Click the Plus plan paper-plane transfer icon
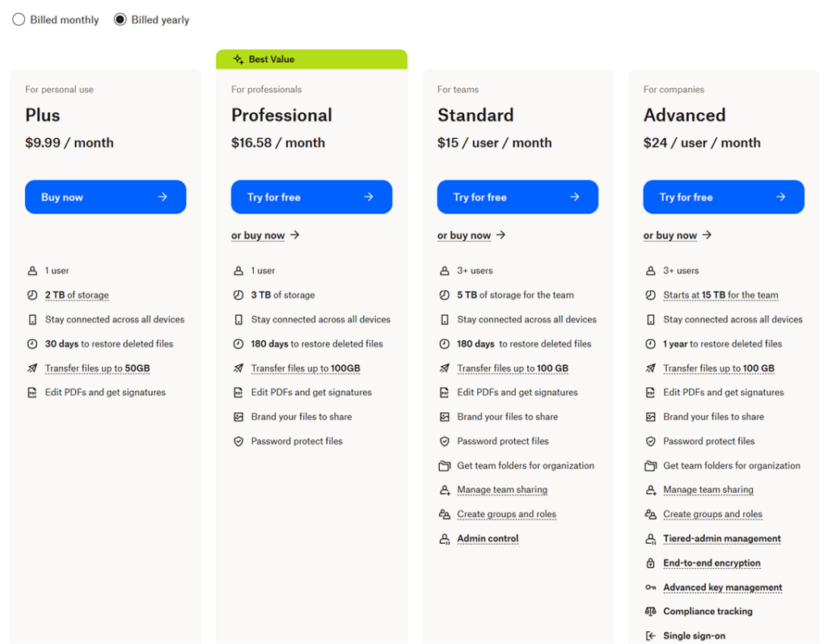828x644 pixels. [x=32, y=368]
